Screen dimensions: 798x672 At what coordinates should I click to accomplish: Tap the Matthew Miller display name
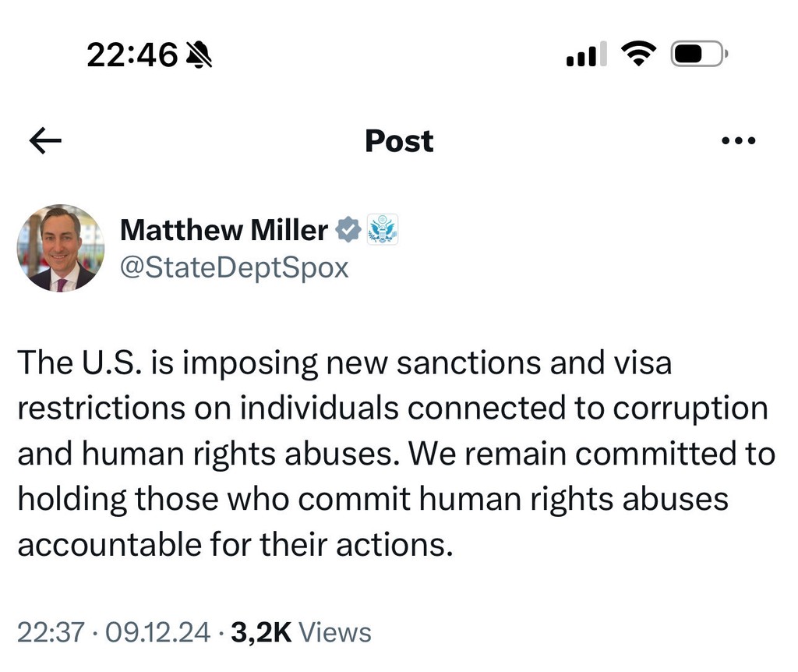pos(224,230)
